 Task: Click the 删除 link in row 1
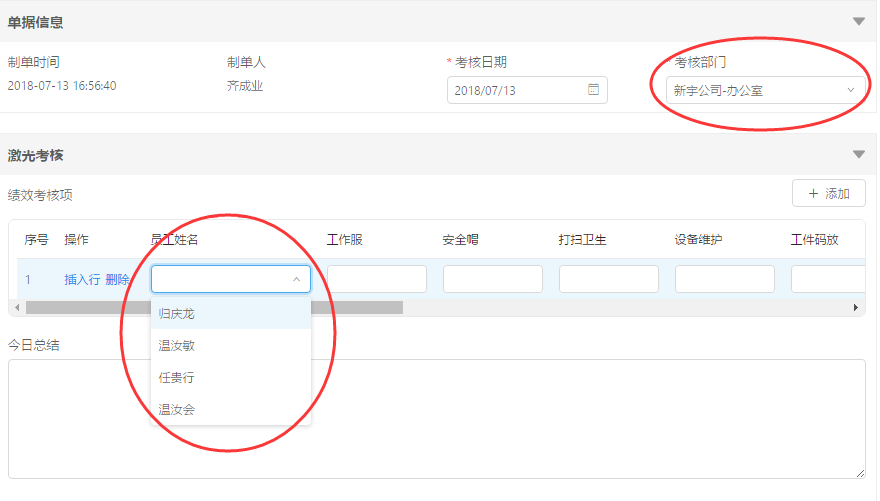click(117, 279)
